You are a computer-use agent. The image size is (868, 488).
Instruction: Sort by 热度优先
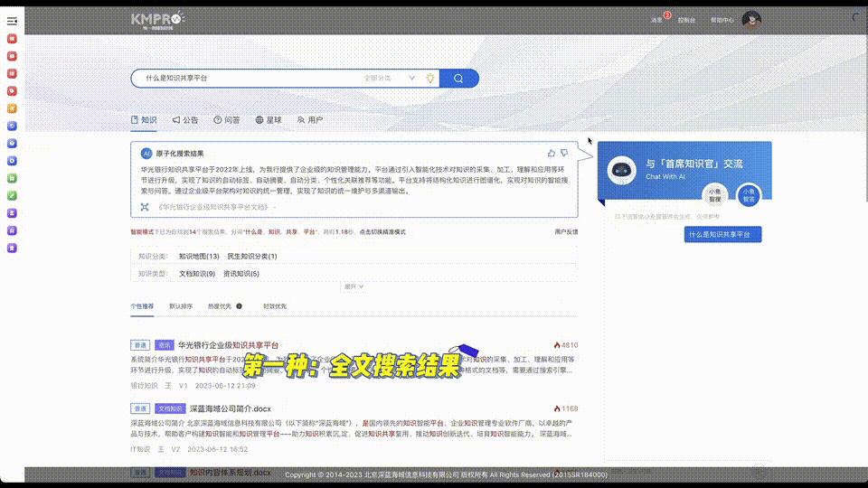[x=220, y=306]
